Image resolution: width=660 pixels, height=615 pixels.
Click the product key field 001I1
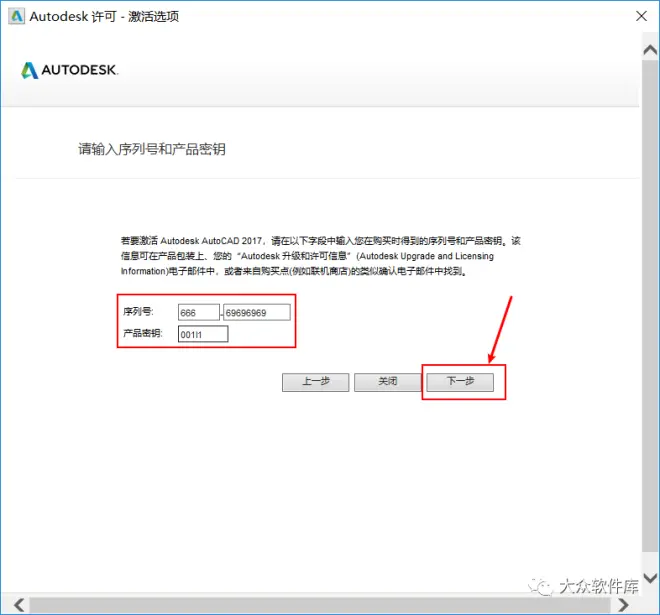(x=203, y=334)
